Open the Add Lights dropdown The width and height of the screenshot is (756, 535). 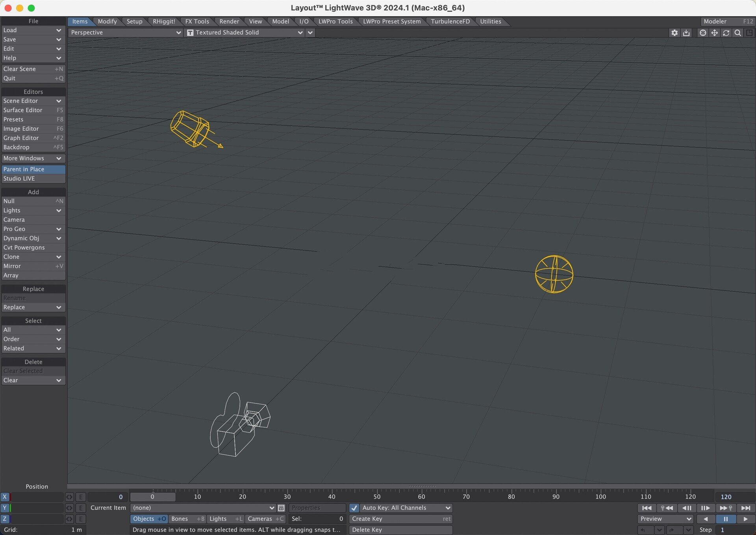(x=33, y=210)
